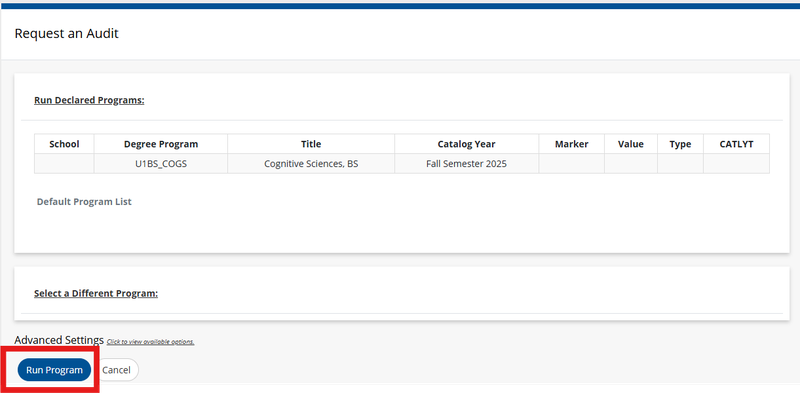
Task: Click the Degree Program column header
Action: pyautogui.click(x=161, y=144)
